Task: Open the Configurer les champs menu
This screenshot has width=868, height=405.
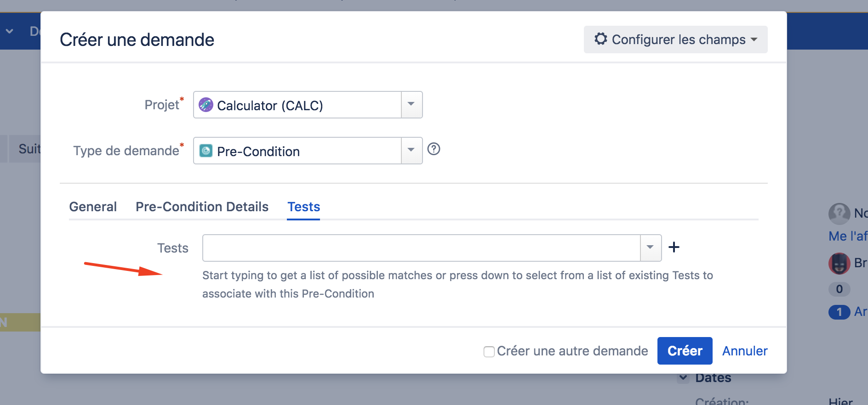Action: coord(675,39)
